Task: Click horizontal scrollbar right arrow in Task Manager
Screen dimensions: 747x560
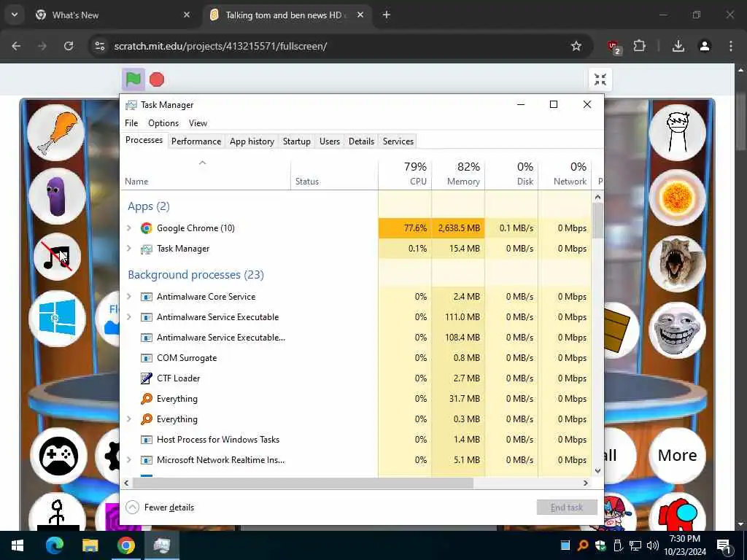Action: point(586,483)
